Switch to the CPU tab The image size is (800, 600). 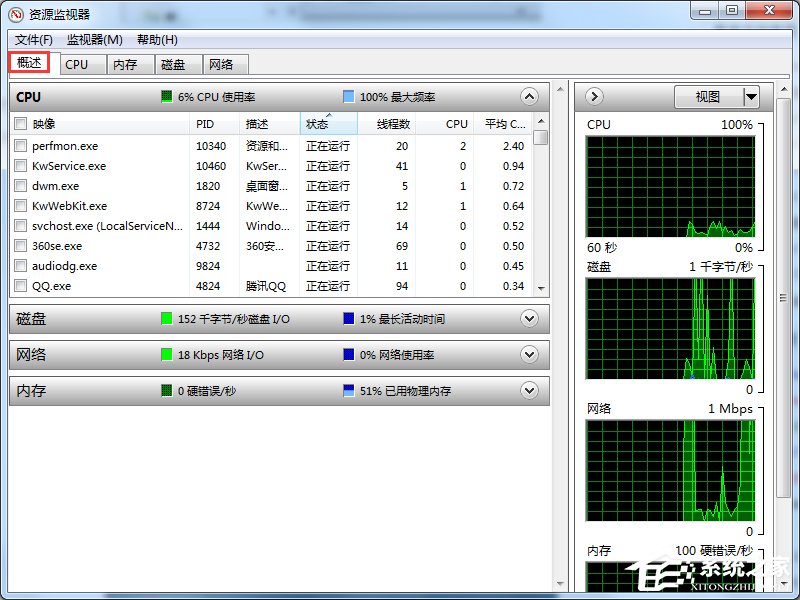point(81,63)
